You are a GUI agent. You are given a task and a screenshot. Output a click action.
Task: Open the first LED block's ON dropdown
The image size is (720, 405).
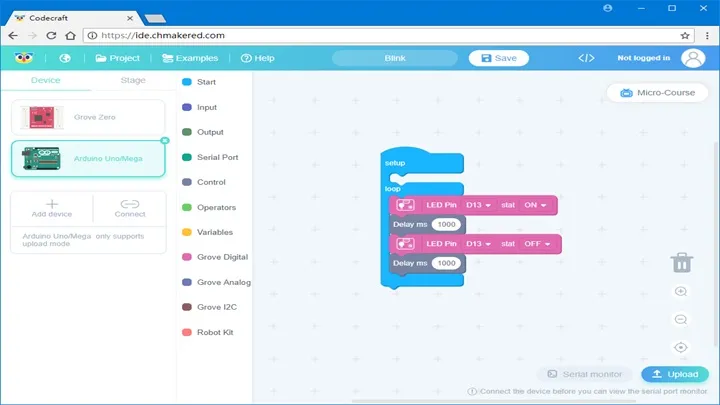click(x=535, y=205)
